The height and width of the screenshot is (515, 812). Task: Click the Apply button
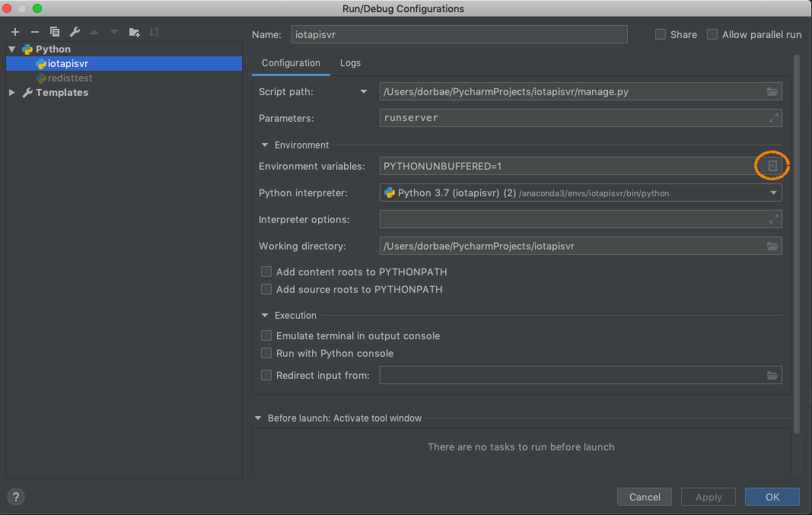(x=708, y=497)
